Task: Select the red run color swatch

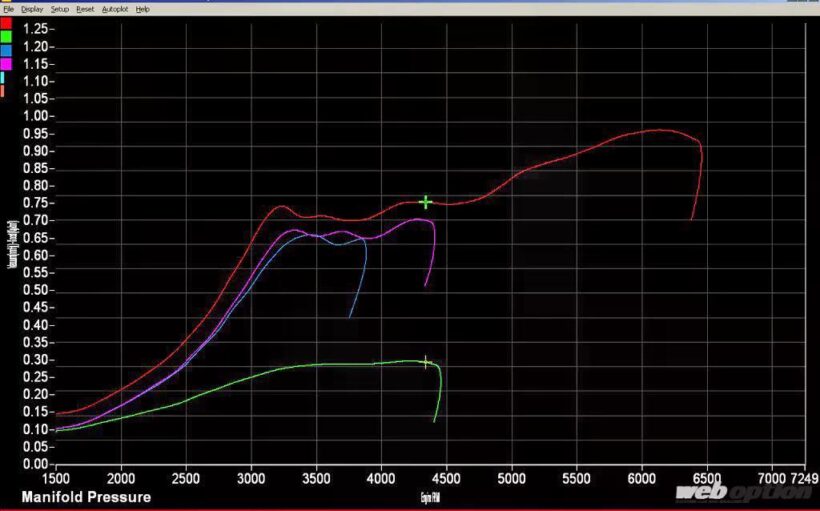Action: (6, 22)
